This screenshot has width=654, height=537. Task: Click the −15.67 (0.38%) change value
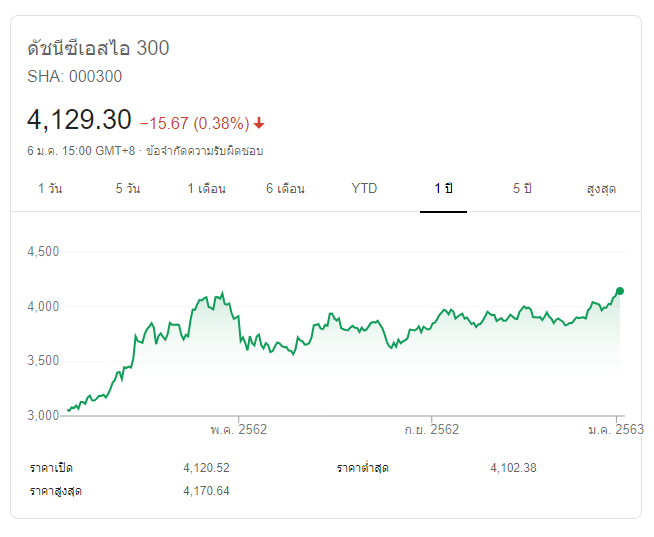coord(194,123)
